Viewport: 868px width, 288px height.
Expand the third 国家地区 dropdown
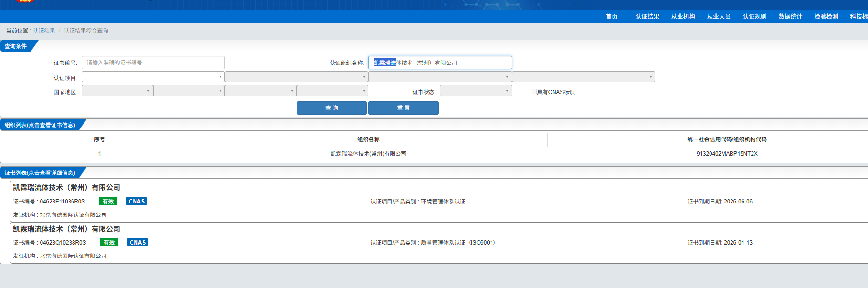pos(261,91)
